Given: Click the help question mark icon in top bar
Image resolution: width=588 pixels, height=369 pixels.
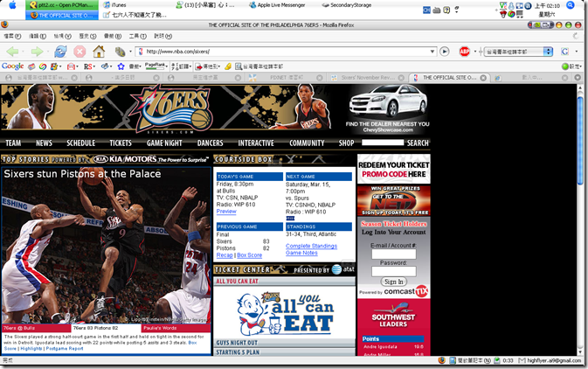Looking at the screenshot, I should point(446,10).
